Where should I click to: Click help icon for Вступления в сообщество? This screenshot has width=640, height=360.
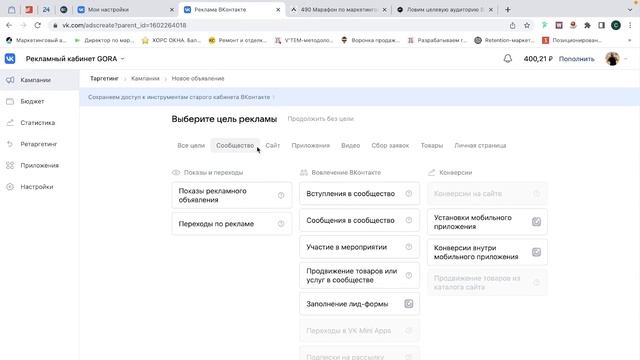point(409,193)
